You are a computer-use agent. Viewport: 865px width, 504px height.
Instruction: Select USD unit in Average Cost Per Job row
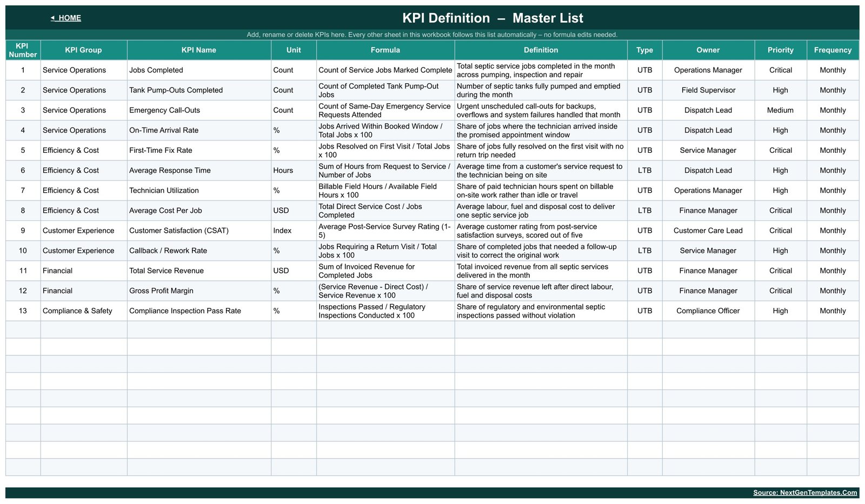click(x=294, y=210)
